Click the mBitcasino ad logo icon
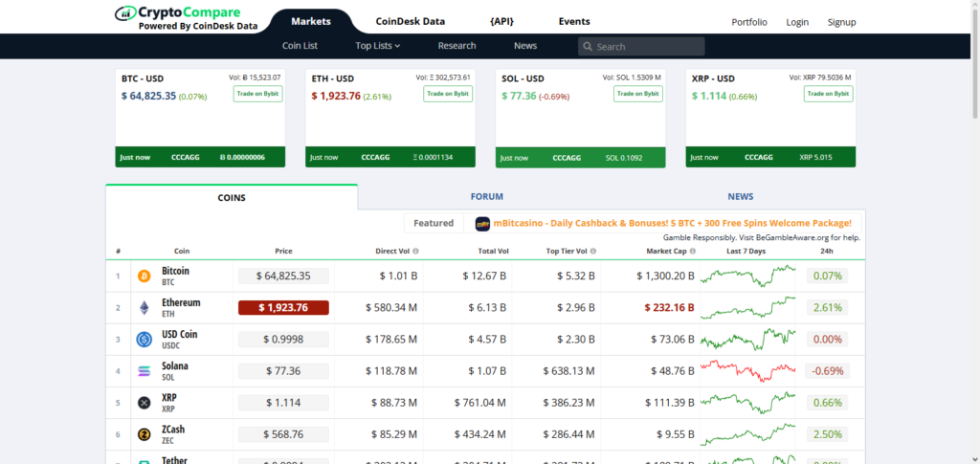 coord(482,224)
